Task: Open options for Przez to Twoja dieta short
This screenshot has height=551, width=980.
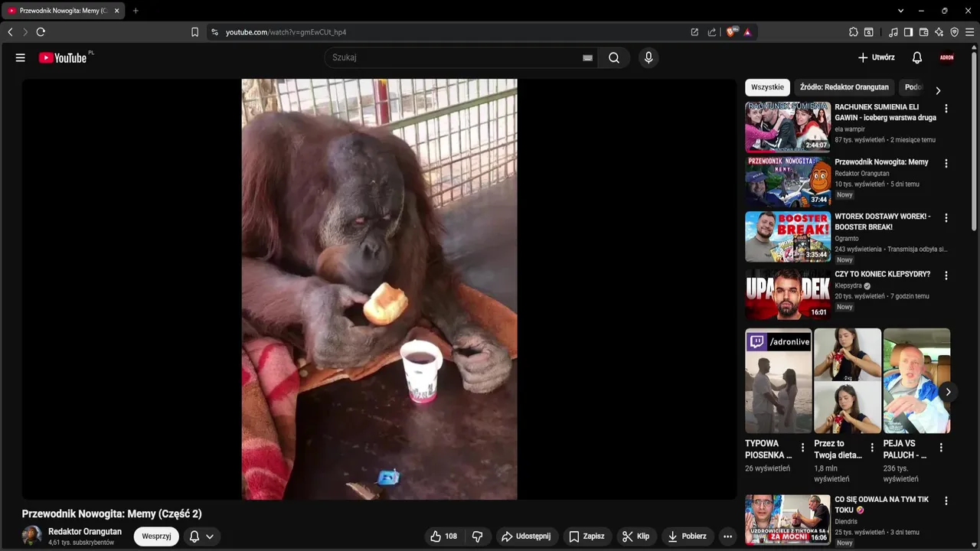Action: [x=872, y=448]
